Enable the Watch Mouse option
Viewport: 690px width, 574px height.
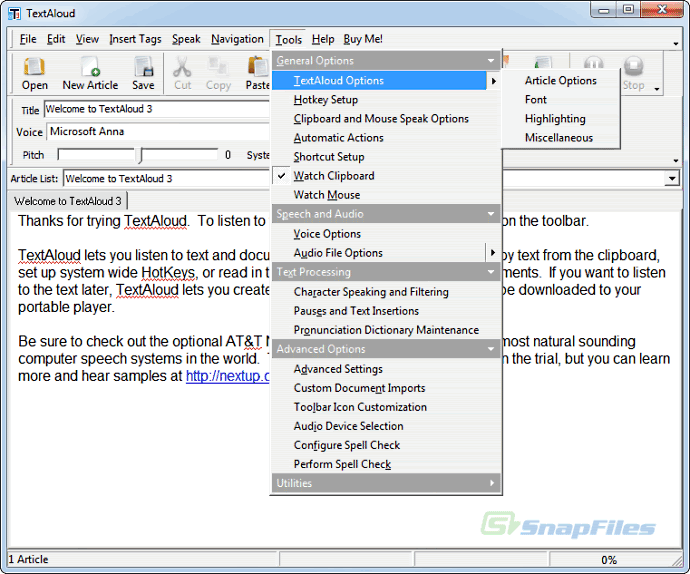[x=386, y=195]
